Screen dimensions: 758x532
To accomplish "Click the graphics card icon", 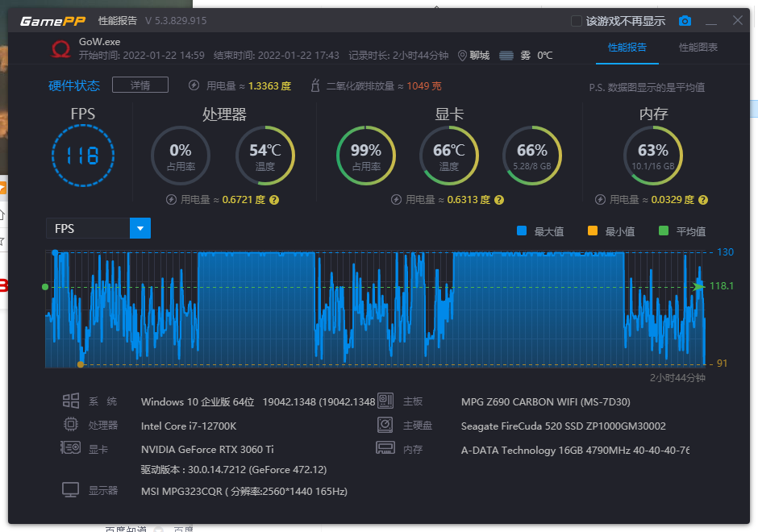I will [71, 448].
